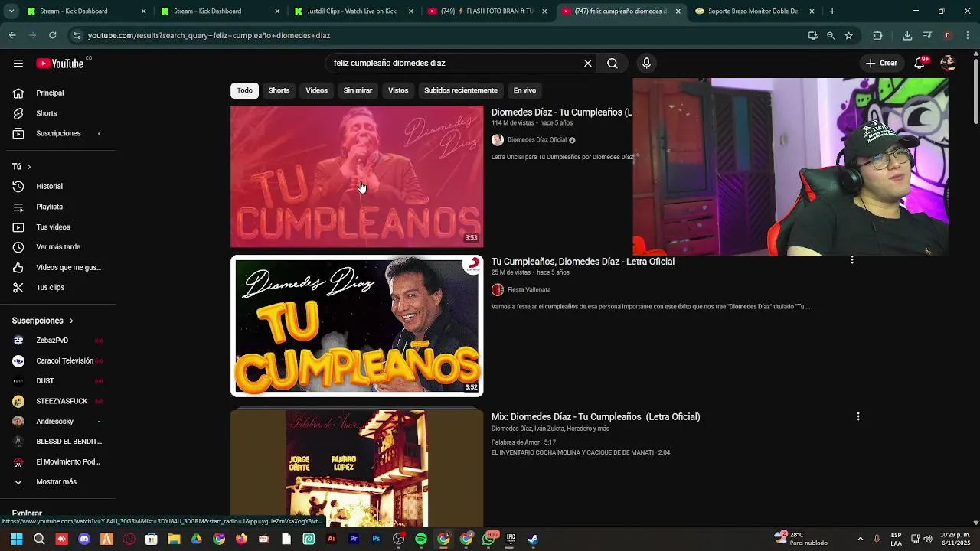This screenshot has width=980, height=551.
Task: Open the Chrome profile D avatar
Action: [948, 35]
